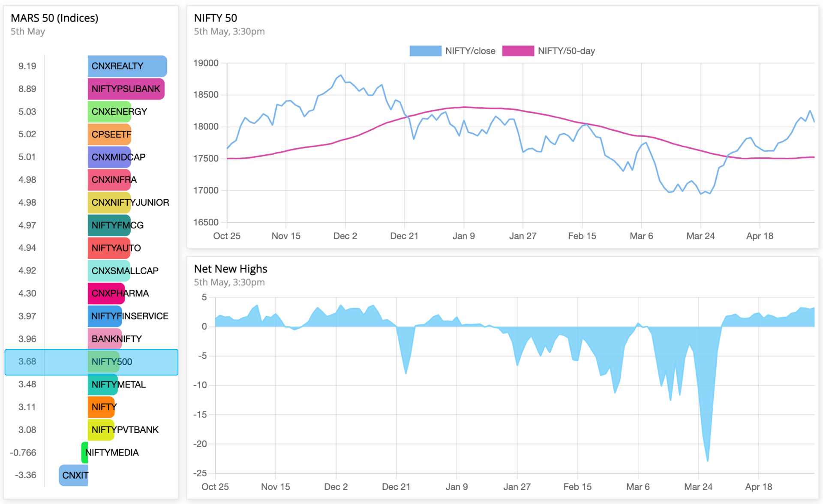Image resolution: width=823 pixels, height=504 pixels.
Task: Click the 5.02 value label
Action: 27,134
